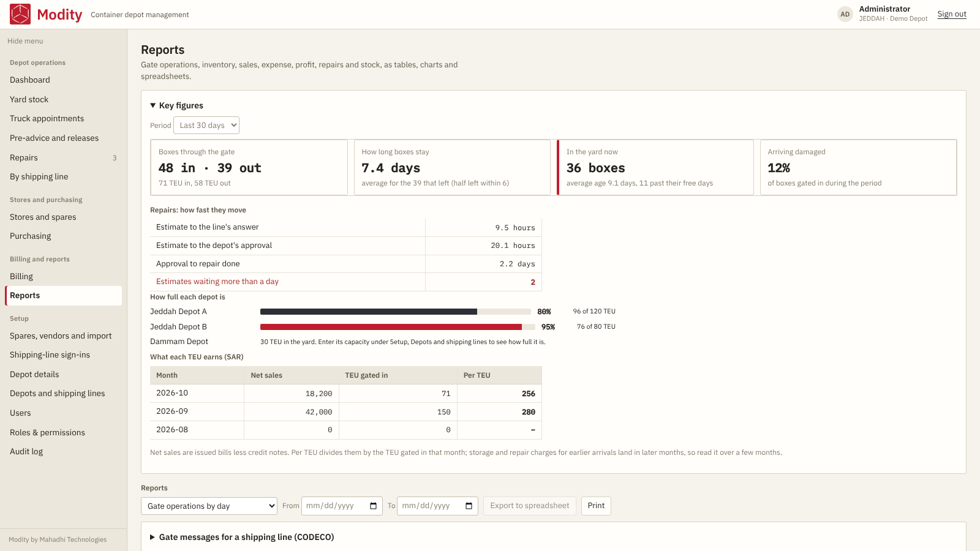Open Yard stock page
This screenshot has height=551, width=980.
pyautogui.click(x=63, y=99)
